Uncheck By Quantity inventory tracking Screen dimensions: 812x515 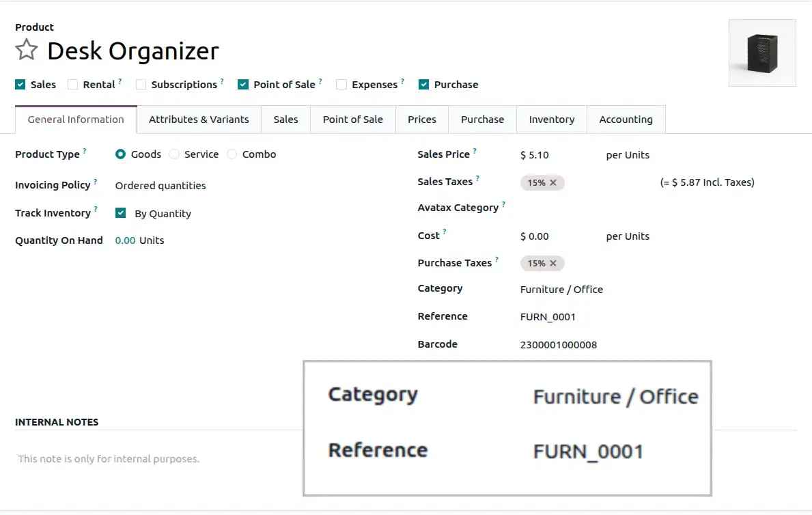(121, 213)
